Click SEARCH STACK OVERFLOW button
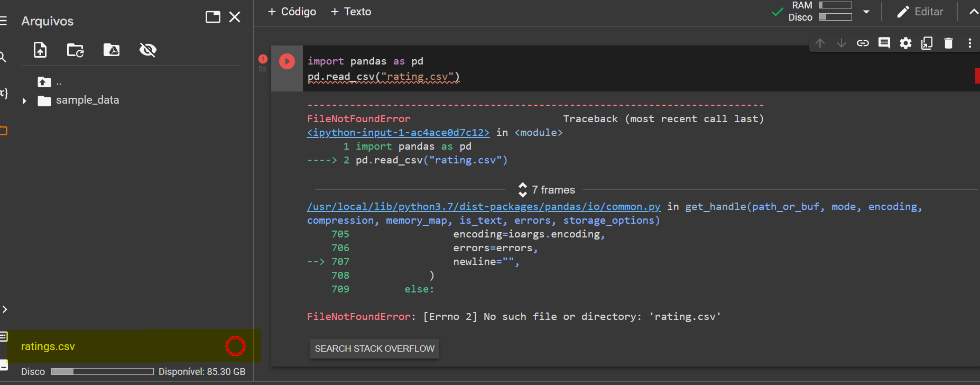 point(375,349)
